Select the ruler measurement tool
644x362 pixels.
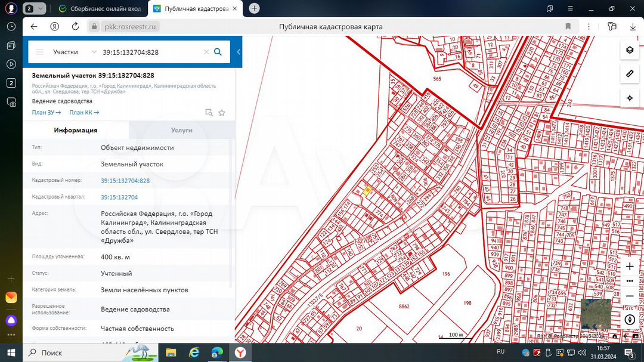coord(629,74)
